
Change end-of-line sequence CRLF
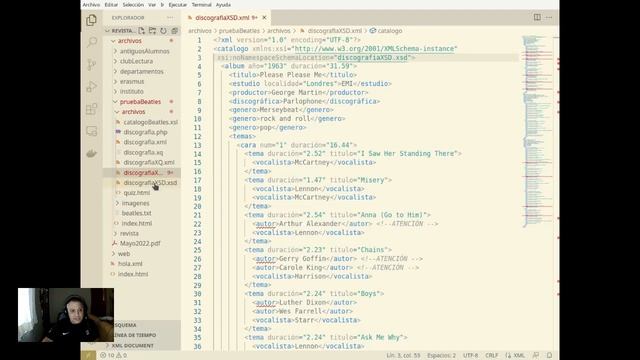[491, 356]
